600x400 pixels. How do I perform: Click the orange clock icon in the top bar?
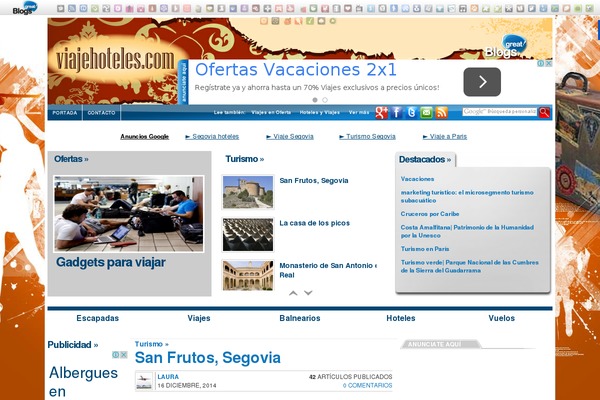pos(474,8)
